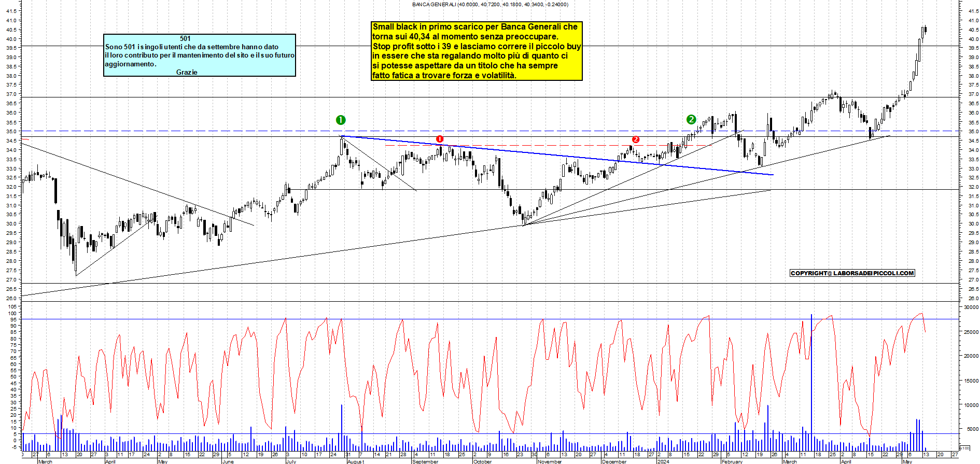Click the COPYRIGHT@ LABORSADEIPICCOLI.COM label
The width and height of the screenshot is (980, 464).
coord(852,273)
